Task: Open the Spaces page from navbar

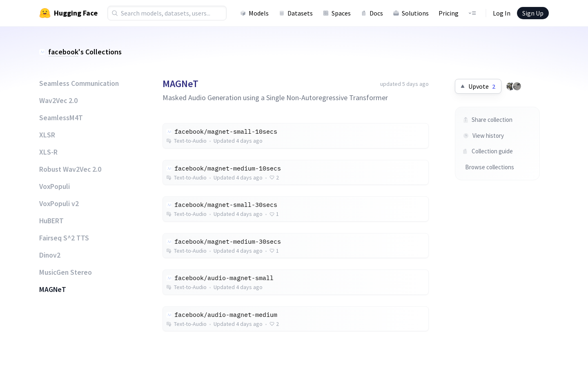Action: (337, 13)
